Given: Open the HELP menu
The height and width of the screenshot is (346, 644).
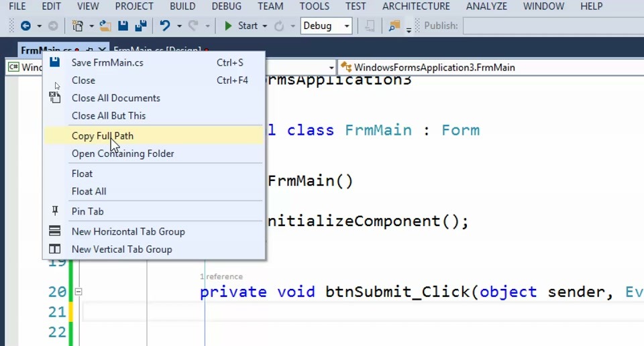Looking at the screenshot, I should pyautogui.click(x=592, y=6).
